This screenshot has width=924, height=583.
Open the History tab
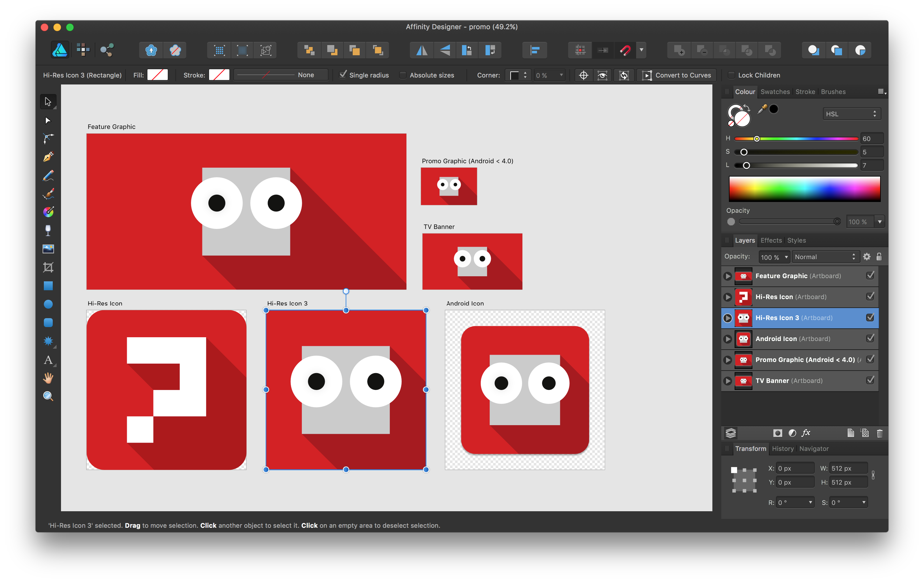[x=783, y=449]
